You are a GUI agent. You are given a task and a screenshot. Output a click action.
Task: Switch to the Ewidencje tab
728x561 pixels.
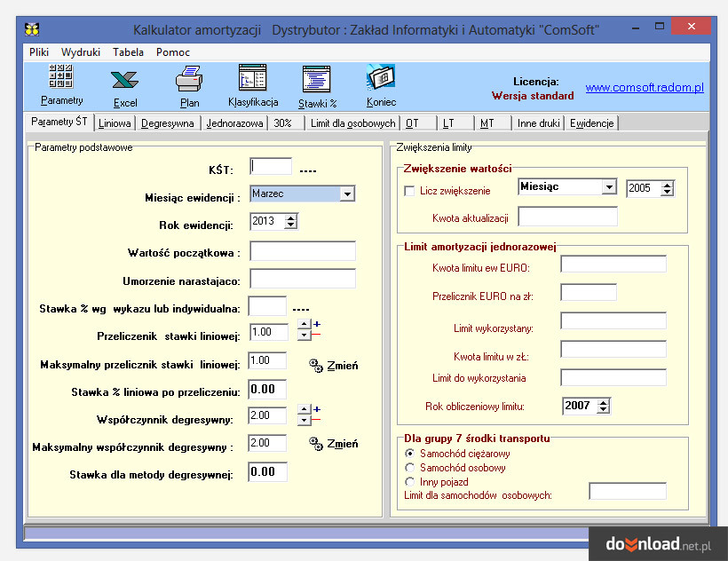[x=592, y=123]
